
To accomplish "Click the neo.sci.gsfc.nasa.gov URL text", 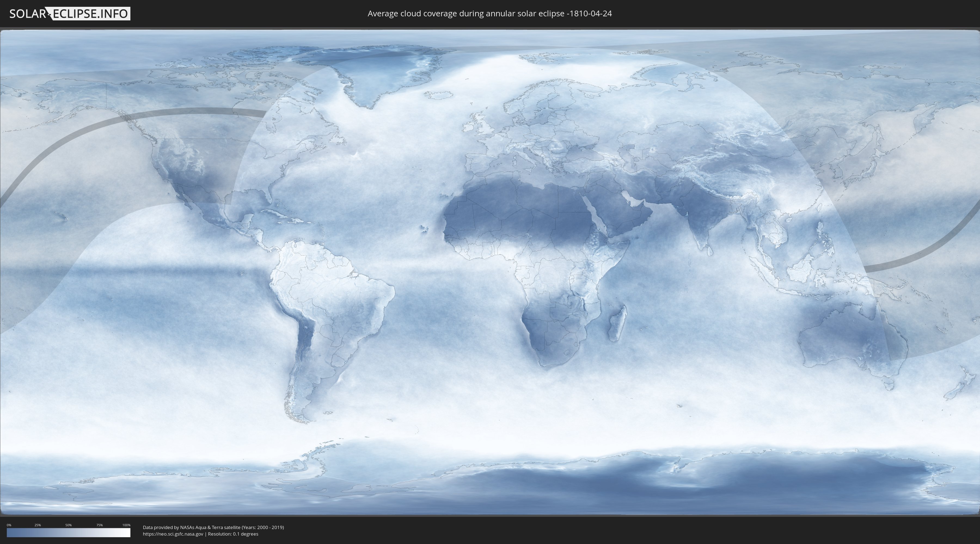I will (x=173, y=534).
